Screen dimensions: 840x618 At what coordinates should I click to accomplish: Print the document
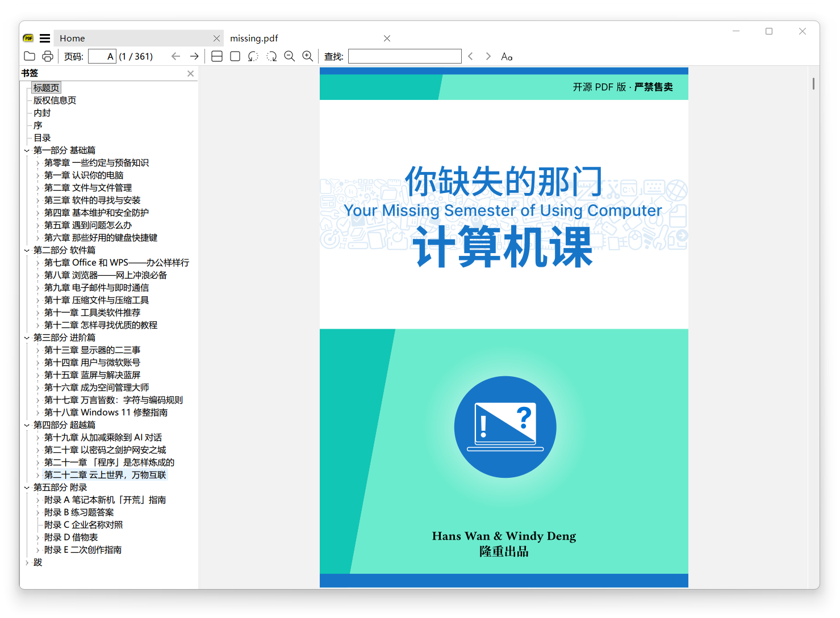click(x=48, y=56)
